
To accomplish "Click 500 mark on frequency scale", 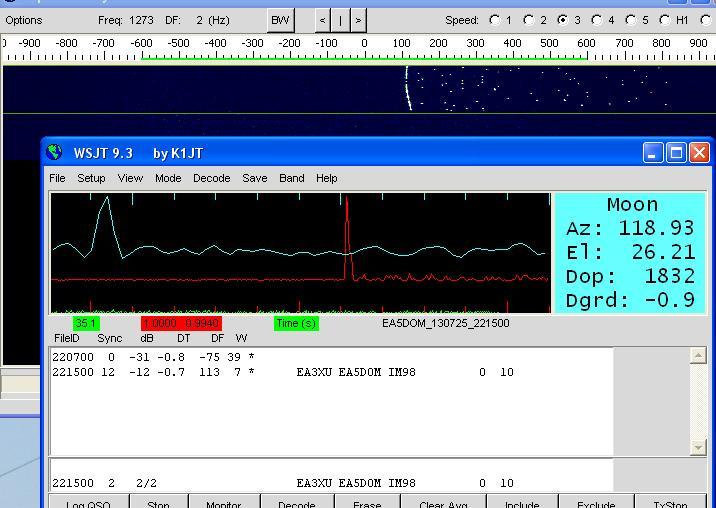I will (x=549, y=44).
